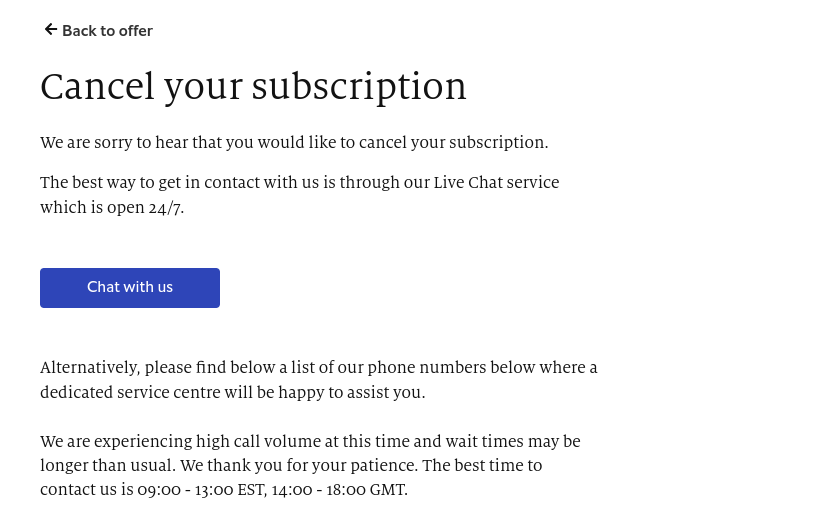Click the 'We are sorry to hear' sentence
The image size is (821, 530).
(294, 142)
